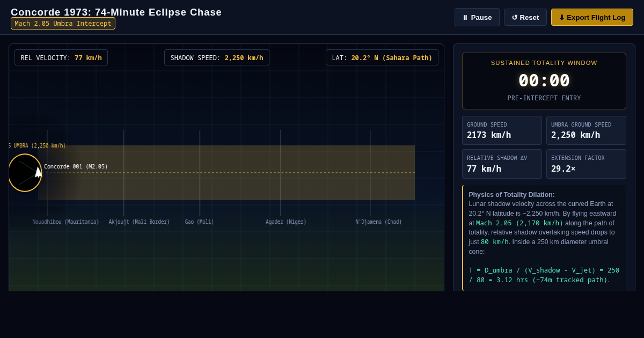This screenshot has width=644, height=338.
Task: Click the Physics of Totality Dilation heading
Action: tap(511, 195)
